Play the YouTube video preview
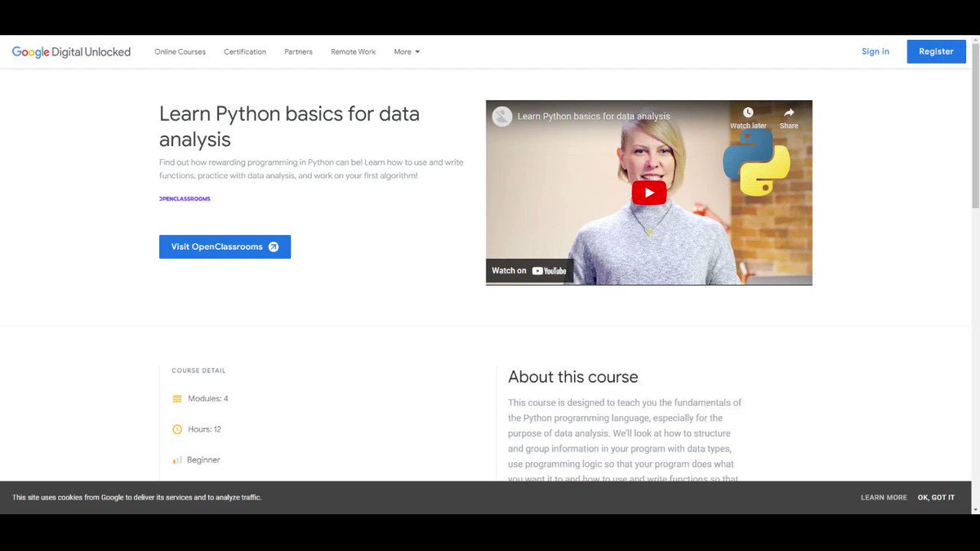980x551 pixels. pos(649,193)
